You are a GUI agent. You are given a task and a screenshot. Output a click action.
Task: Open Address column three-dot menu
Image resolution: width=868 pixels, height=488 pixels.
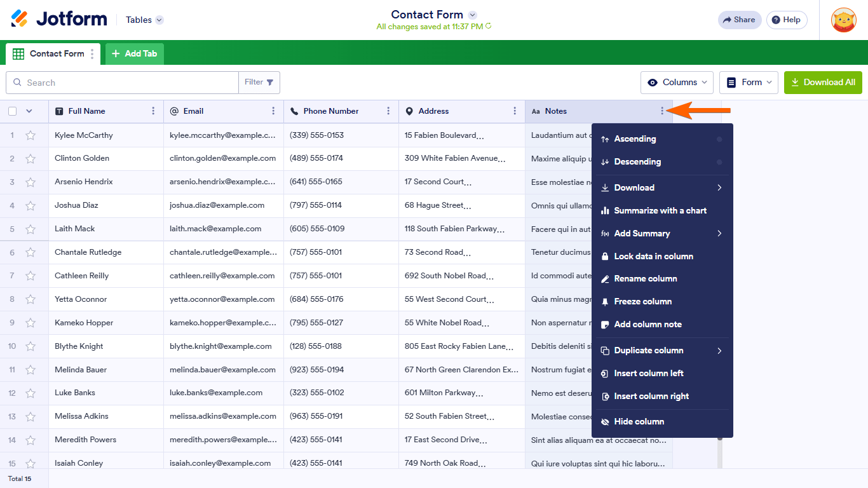515,111
